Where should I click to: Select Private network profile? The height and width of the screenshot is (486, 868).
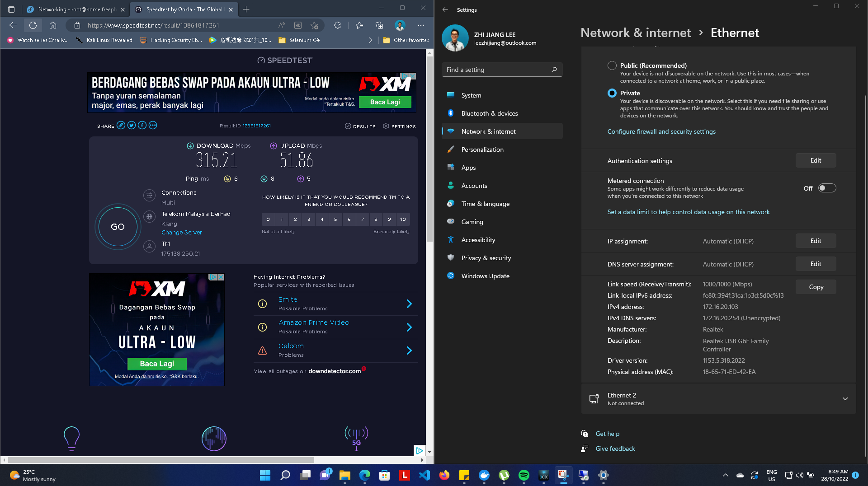[612, 93]
